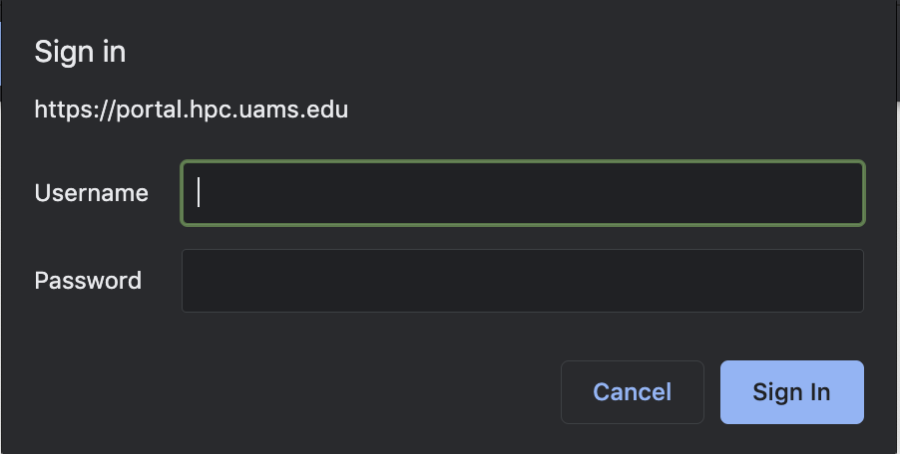Click the portal.hpc.uams.edu URL text
900x454 pixels.
tap(191, 110)
